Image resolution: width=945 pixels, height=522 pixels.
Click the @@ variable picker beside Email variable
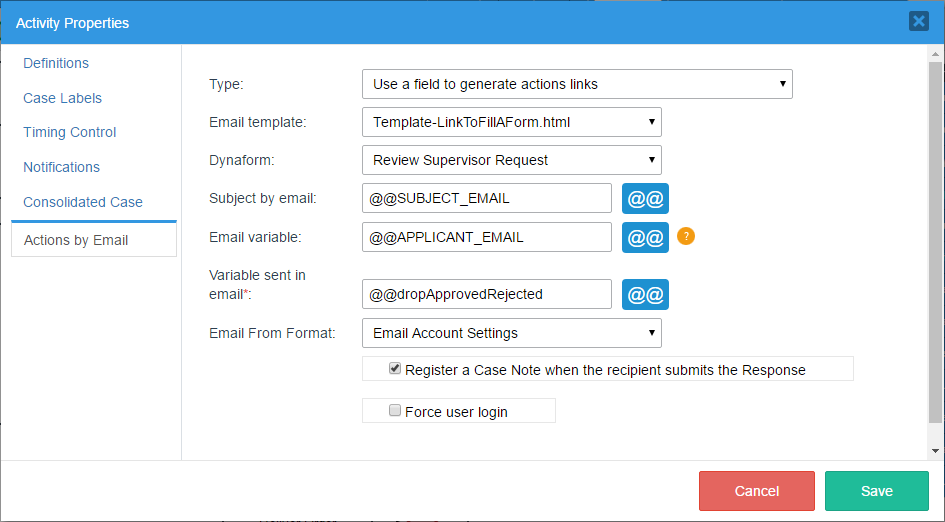pyautogui.click(x=645, y=237)
